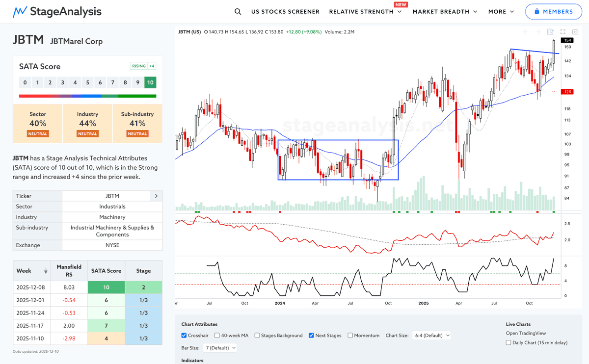Select SATA score box 0

tap(25, 83)
